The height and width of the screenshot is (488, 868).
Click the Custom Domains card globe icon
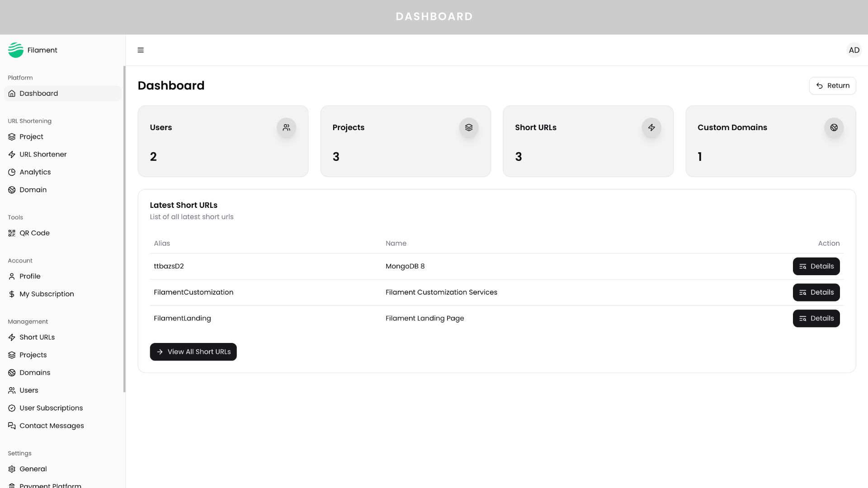tap(834, 127)
